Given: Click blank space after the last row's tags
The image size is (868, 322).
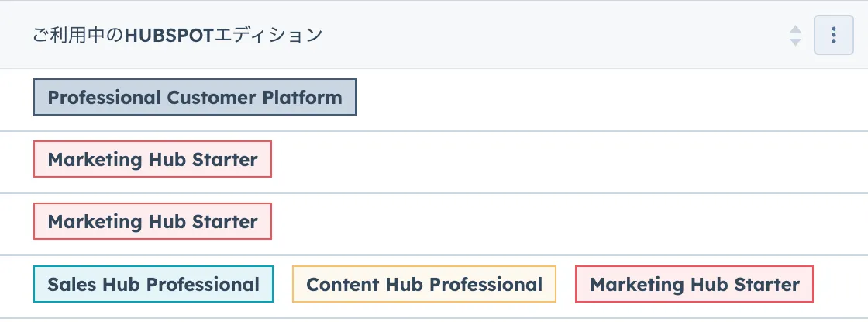Looking at the screenshot, I should [839, 285].
